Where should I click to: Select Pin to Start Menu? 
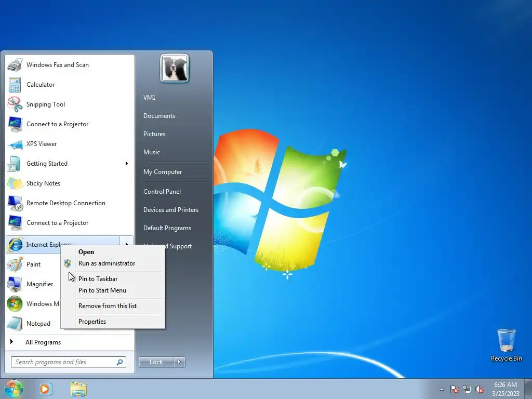102,290
